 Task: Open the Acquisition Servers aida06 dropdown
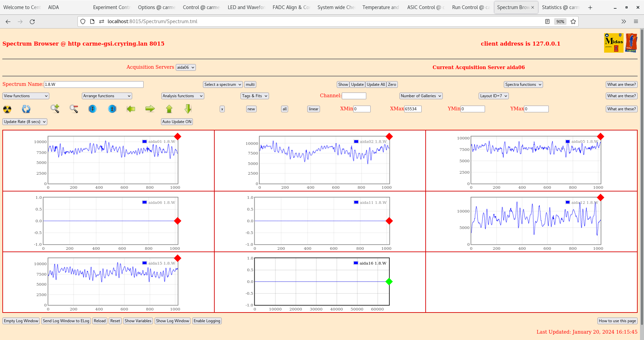click(185, 67)
